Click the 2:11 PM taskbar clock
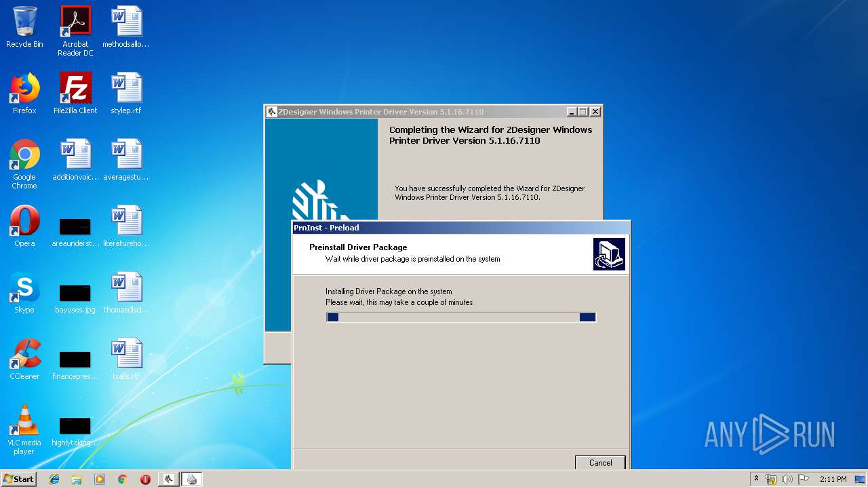This screenshot has width=868, height=488. tap(833, 479)
